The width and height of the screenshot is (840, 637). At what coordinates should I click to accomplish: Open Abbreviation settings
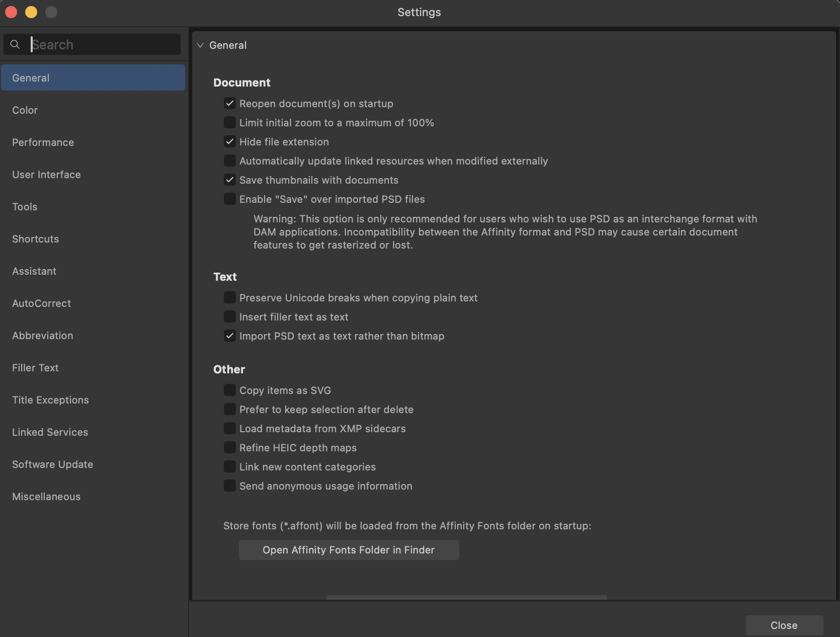pos(93,336)
